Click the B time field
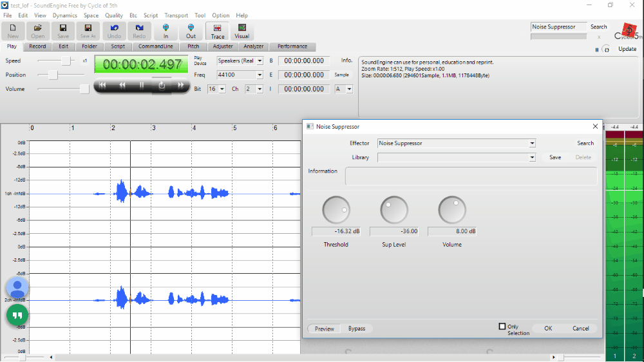The image size is (644, 362). tap(303, 61)
